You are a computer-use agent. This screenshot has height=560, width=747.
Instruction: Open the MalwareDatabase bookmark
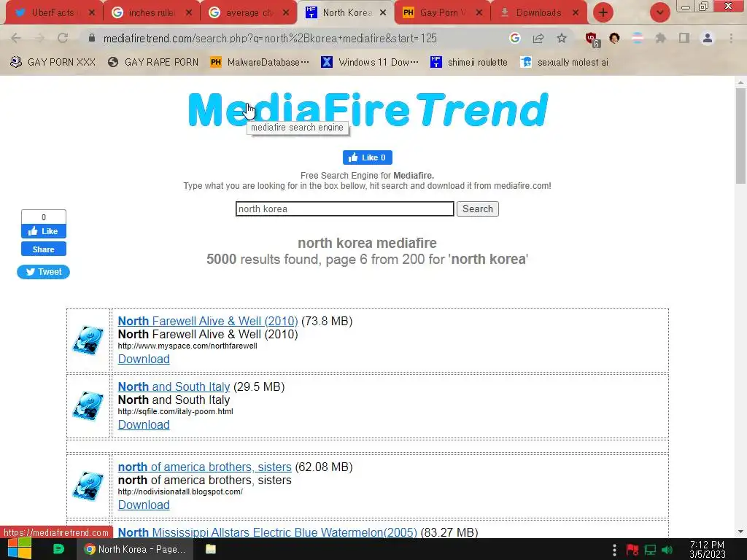pyautogui.click(x=260, y=62)
